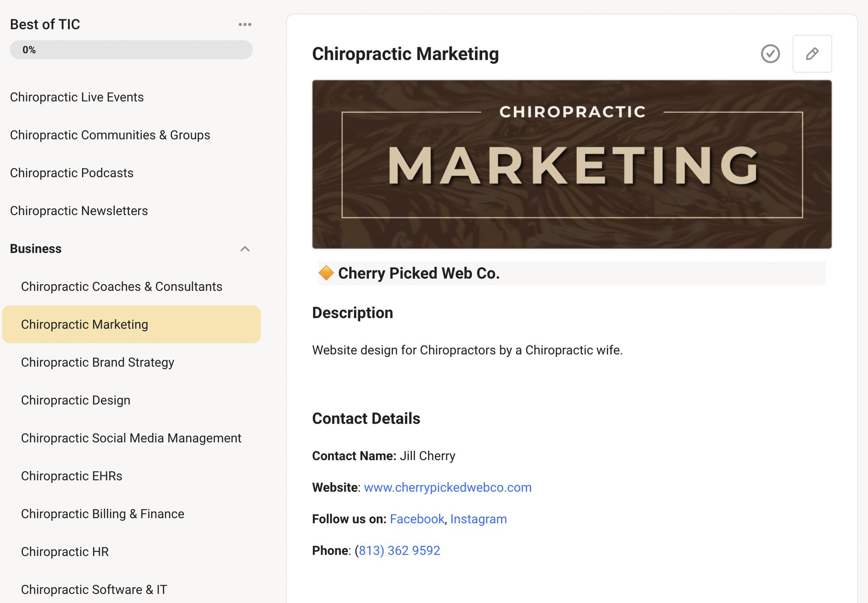Click the 0% course progress bar
The height and width of the screenshot is (603, 868).
click(131, 50)
